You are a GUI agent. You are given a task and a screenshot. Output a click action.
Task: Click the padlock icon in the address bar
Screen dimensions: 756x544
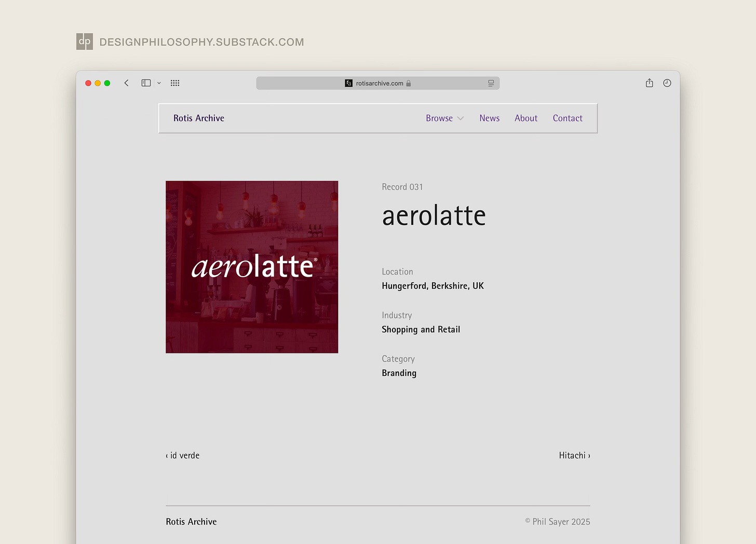coord(409,83)
